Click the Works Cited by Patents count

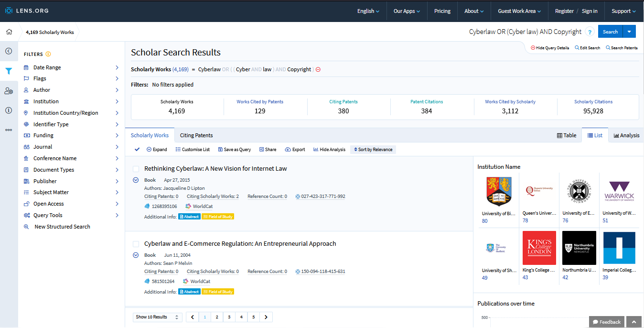(260, 111)
